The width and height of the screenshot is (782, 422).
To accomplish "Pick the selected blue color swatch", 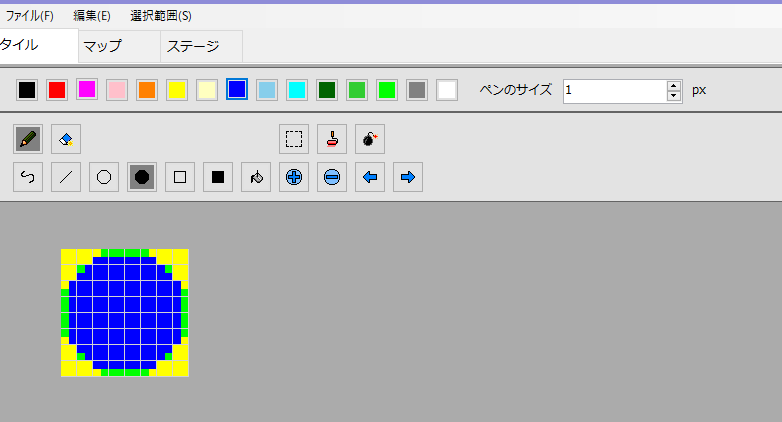I will pyautogui.click(x=237, y=89).
